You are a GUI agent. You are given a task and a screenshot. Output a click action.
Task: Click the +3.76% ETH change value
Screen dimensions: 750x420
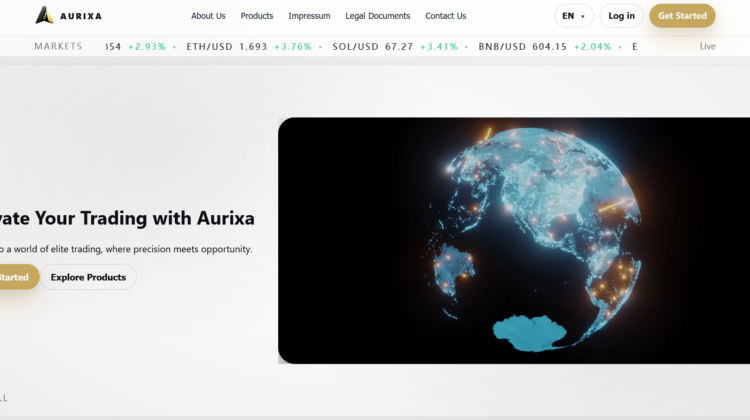[x=293, y=46]
